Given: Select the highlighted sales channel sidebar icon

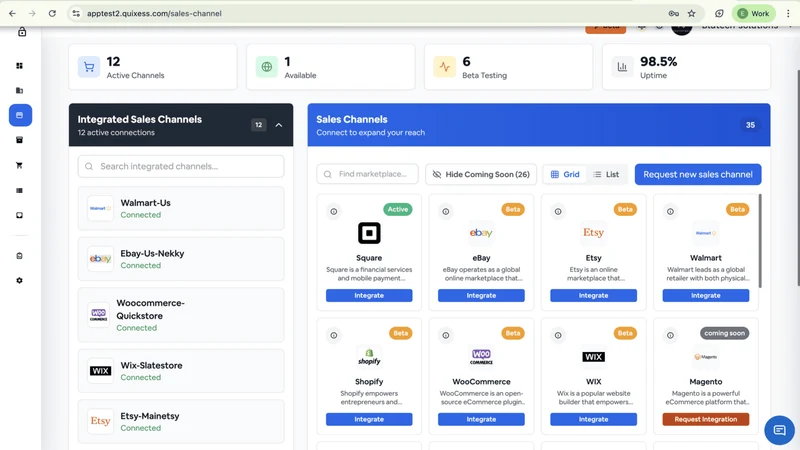Looking at the screenshot, I should (20, 115).
